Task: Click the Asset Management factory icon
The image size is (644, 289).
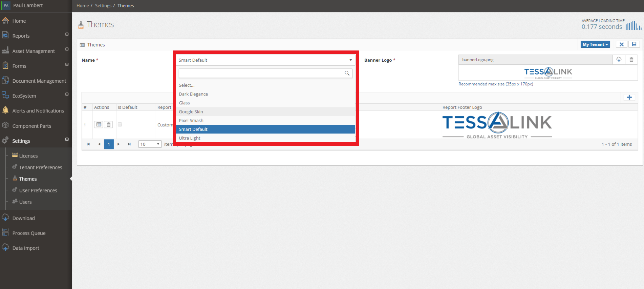Action: tap(5, 50)
